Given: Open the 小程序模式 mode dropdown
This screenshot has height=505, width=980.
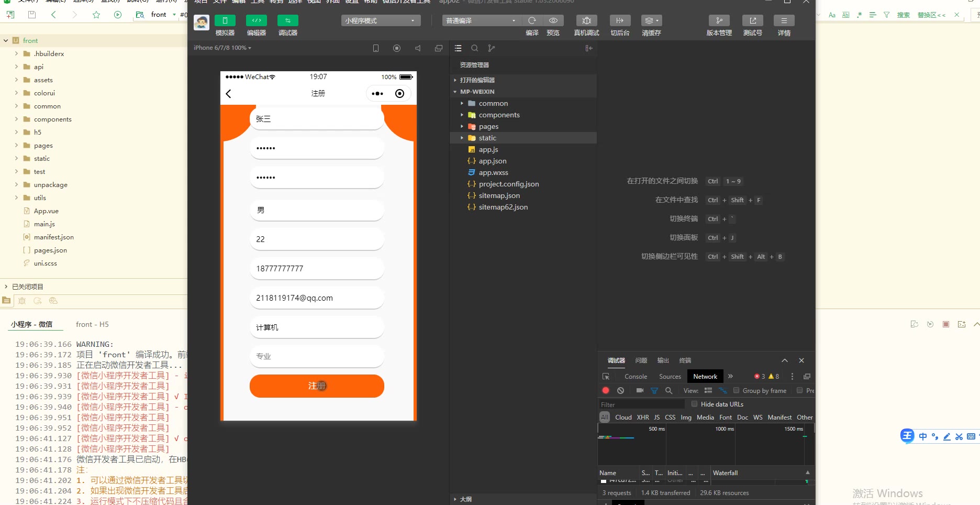Looking at the screenshot, I should tap(381, 20).
